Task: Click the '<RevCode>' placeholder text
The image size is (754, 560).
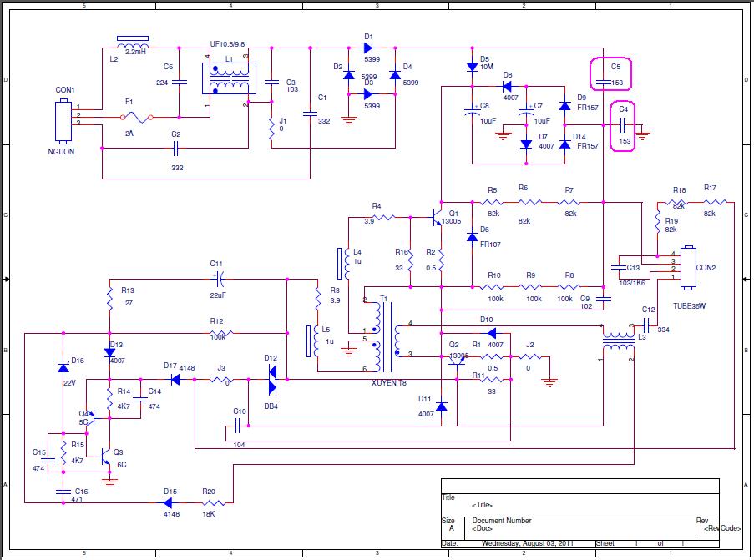Action: tap(722, 527)
